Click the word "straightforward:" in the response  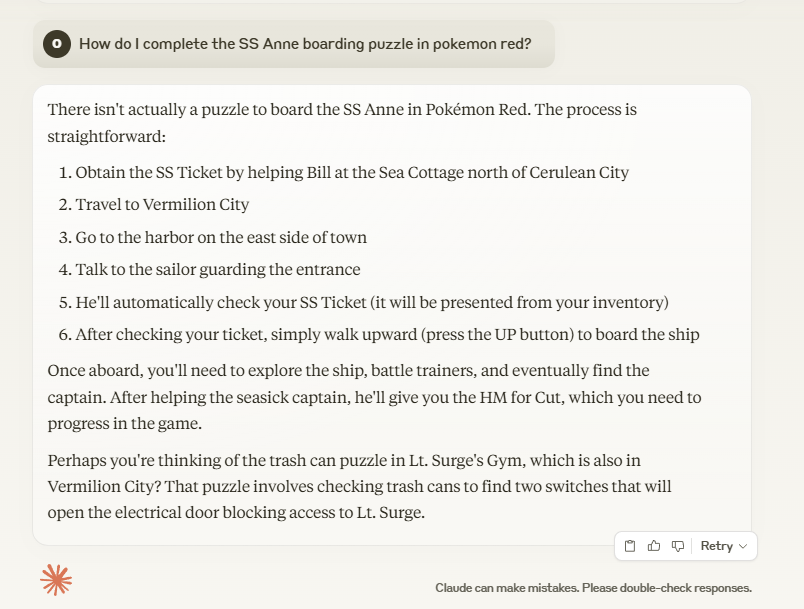click(107, 137)
